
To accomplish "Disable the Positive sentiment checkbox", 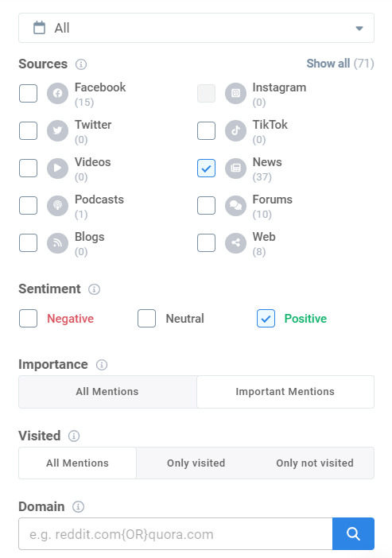I will click(266, 318).
